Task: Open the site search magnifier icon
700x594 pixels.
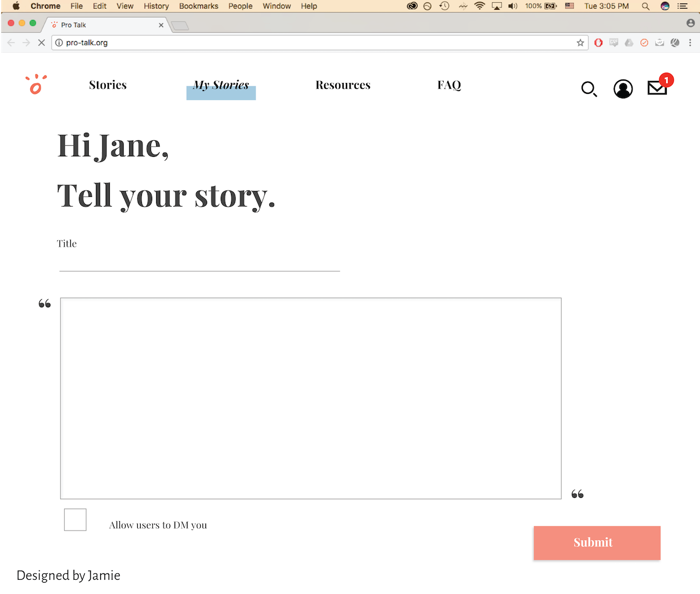Action: (x=589, y=89)
